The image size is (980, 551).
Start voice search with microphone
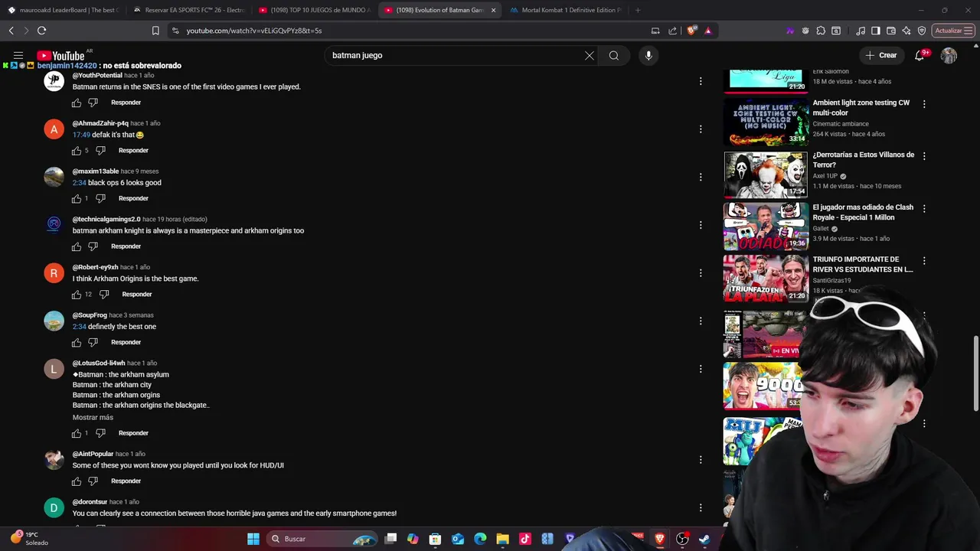coord(648,55)
